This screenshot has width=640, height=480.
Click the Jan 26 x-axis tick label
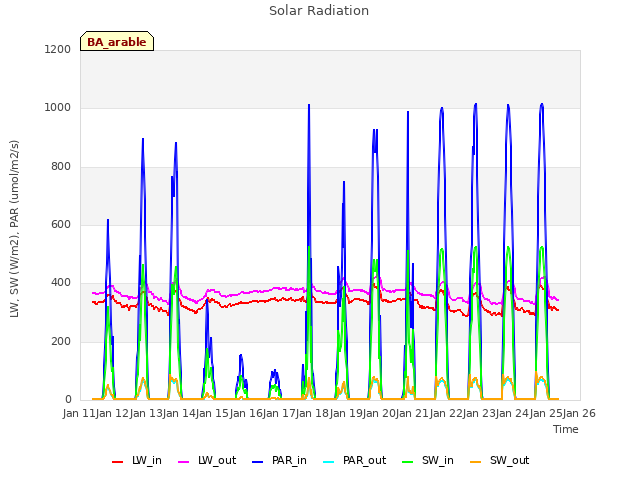(x=579, y=413)
